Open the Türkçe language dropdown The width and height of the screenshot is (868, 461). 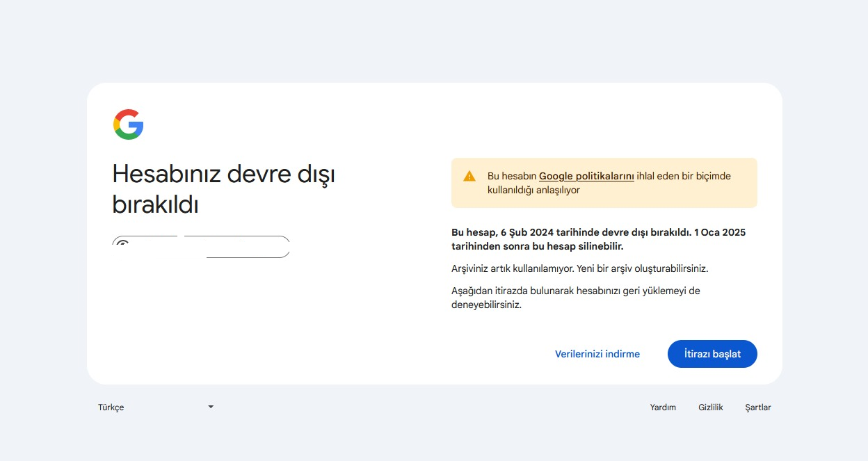click(156, 407)
